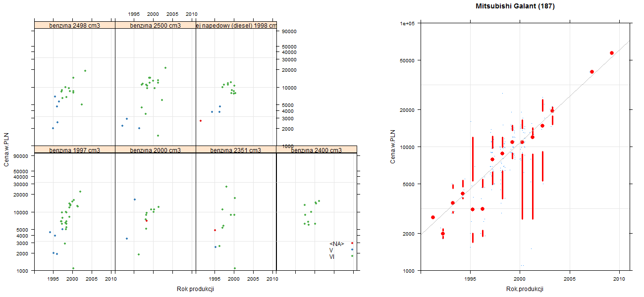Click the "1000" tick label on the Galant plot
The width and height of the screenshot is (644, 297).
[409, 271]
